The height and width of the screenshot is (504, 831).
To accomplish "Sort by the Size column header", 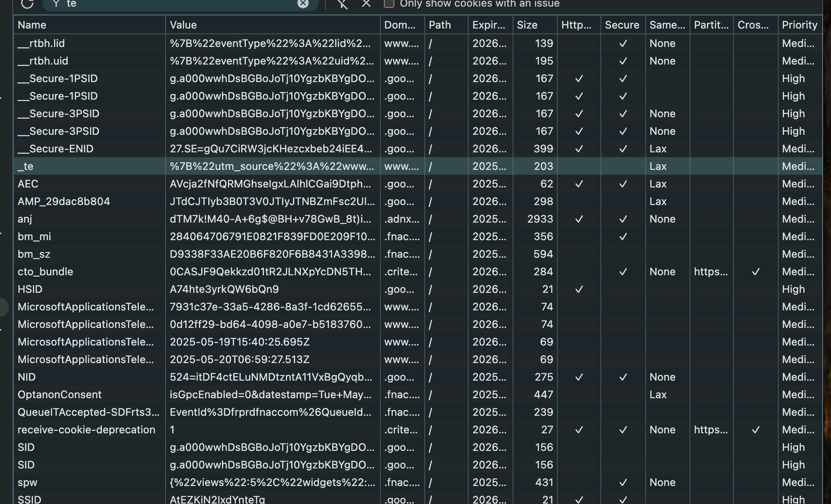I will coord(527,25).
